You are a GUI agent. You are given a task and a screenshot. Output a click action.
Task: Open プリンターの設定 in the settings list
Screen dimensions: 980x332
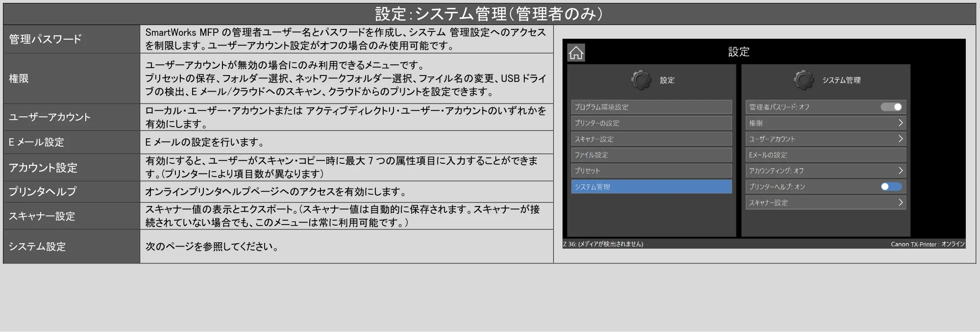point(651,123)
